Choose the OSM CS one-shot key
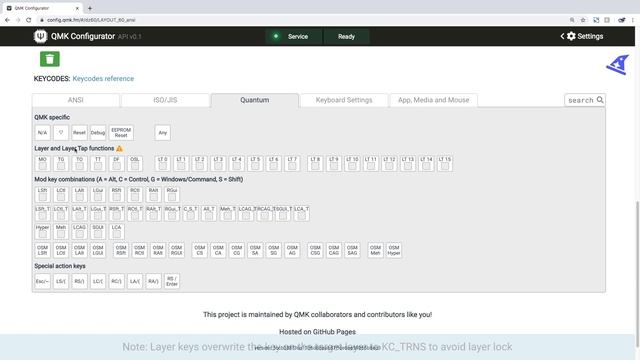640x360 pixels. (x=200, y=250)
